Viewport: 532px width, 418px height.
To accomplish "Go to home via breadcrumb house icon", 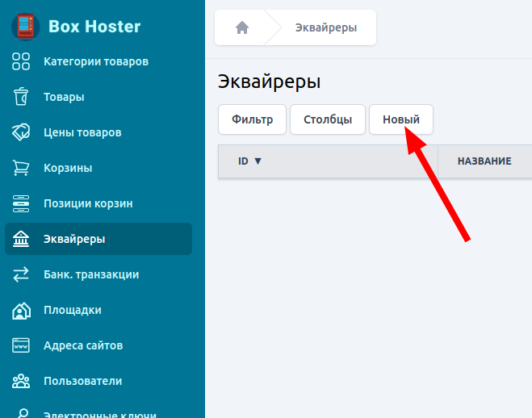I will (241, 28).
